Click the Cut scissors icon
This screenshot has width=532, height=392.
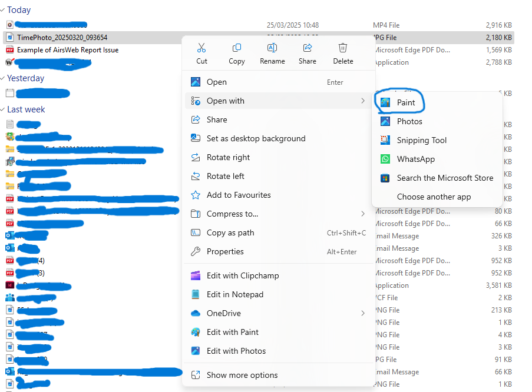(x=201, y=48)
